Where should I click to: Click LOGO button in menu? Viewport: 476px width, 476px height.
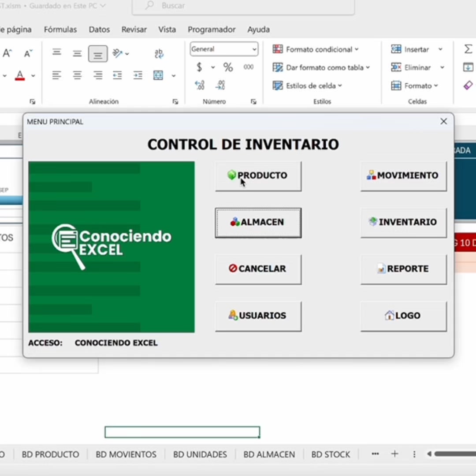[403, 316]
